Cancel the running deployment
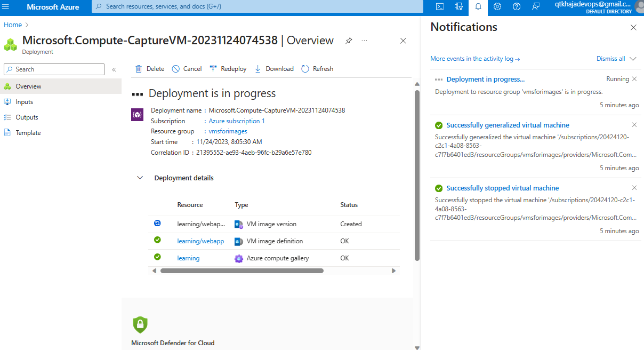 pos(187,68)
